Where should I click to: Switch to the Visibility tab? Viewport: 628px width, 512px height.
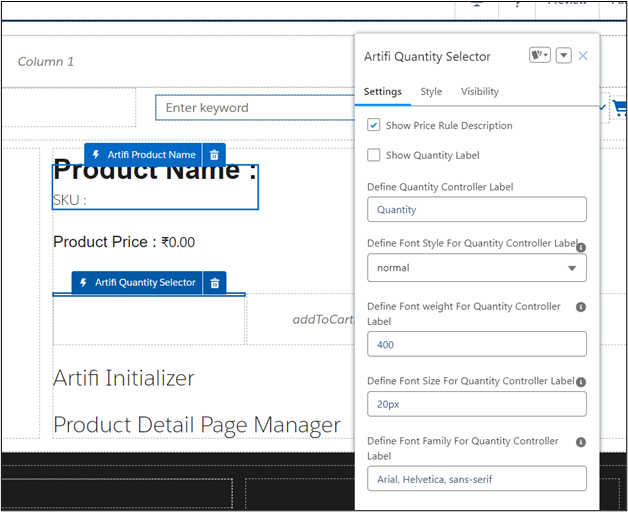pos(479,92)
